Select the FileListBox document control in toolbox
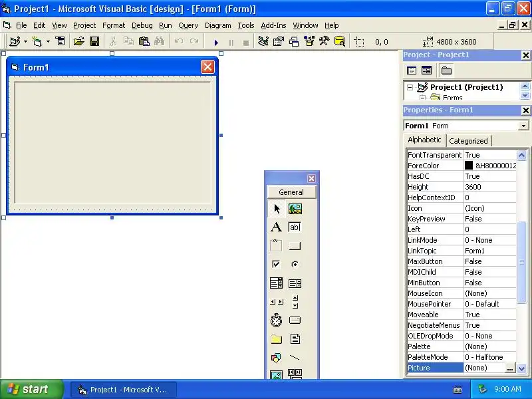Screen dimensions: 532x399 [x=295, y=338]
